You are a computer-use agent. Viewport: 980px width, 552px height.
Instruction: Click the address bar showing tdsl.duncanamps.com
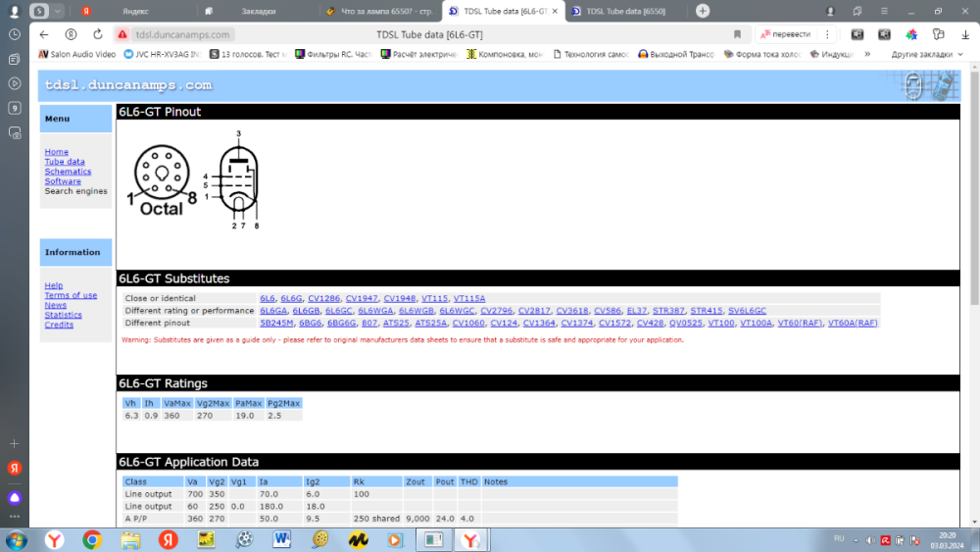click(x=392, y=34)
